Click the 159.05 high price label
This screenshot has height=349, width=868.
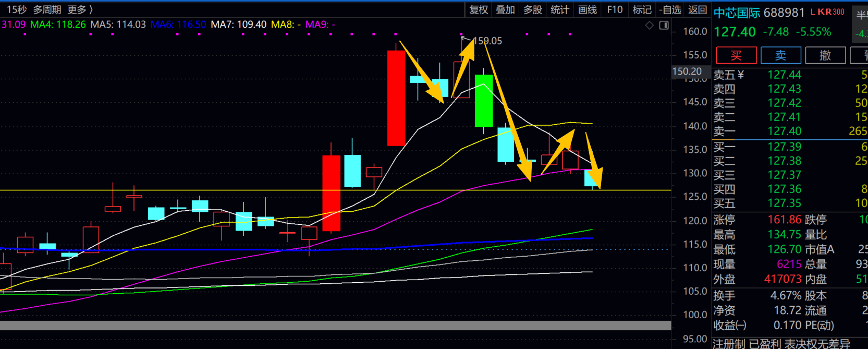point(487,41)
